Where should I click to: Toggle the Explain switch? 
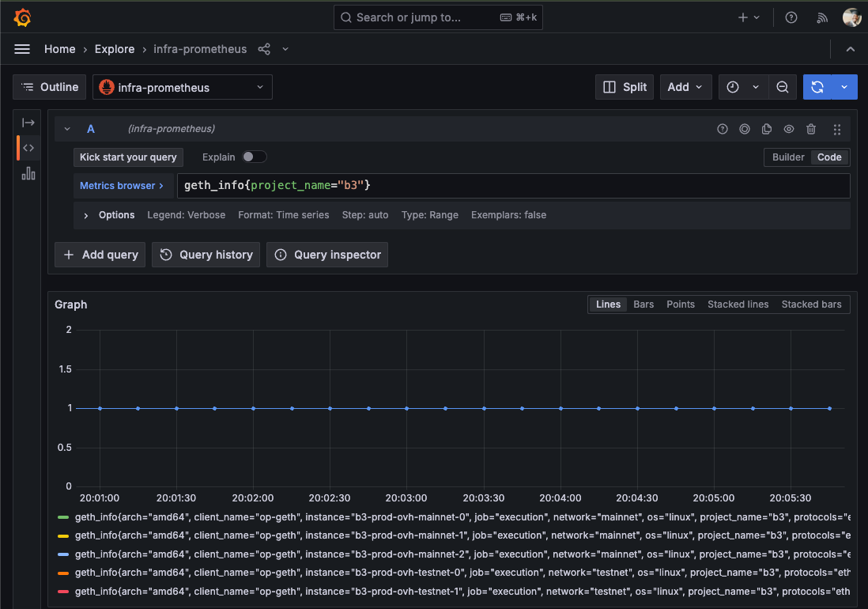pos(254,157)
